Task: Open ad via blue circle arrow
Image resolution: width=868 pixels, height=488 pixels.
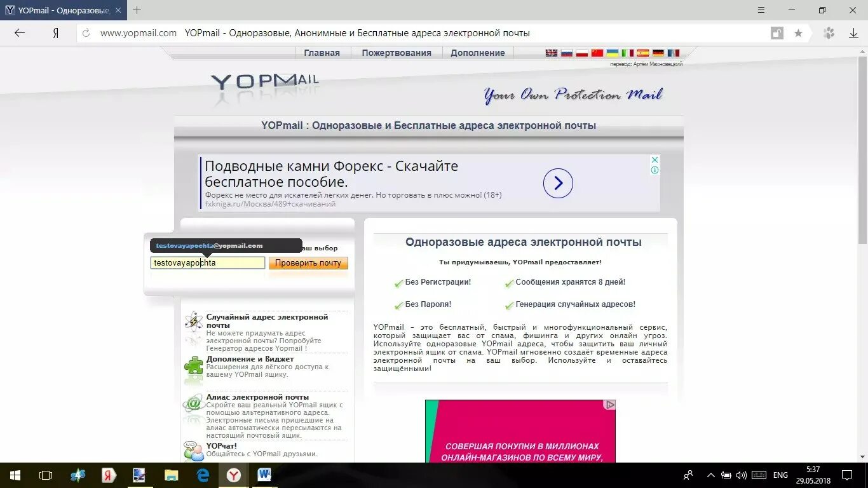Action: pos(558,184)
